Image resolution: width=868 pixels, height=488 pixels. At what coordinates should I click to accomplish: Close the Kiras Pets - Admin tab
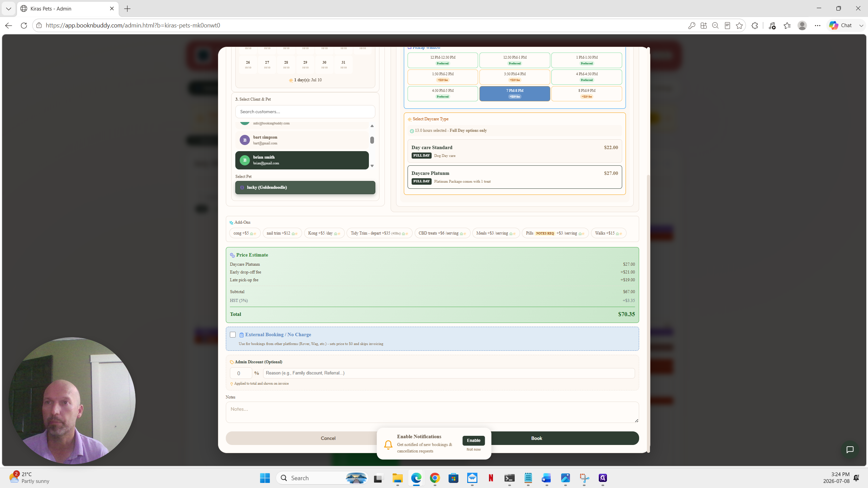tap(112, 9)
